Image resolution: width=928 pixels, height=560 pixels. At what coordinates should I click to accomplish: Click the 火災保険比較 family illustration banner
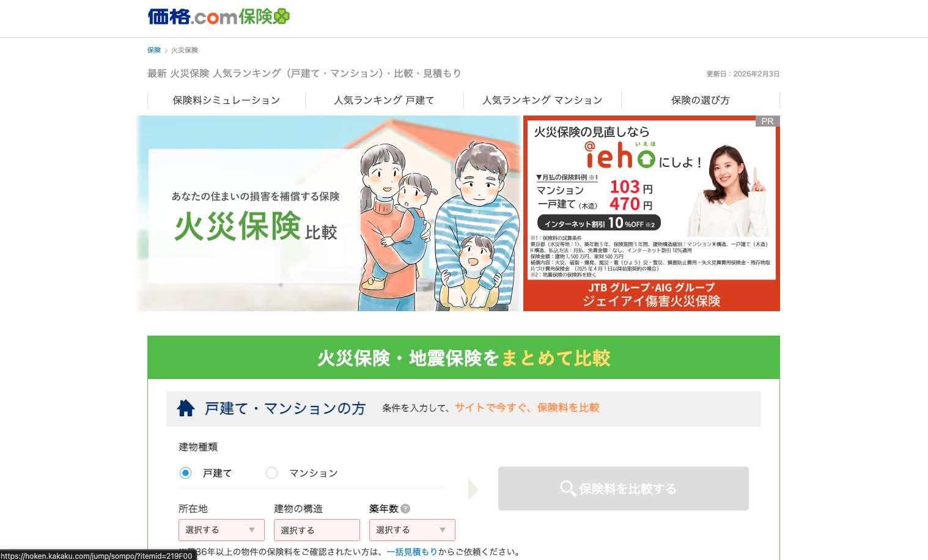click(329, 213)
